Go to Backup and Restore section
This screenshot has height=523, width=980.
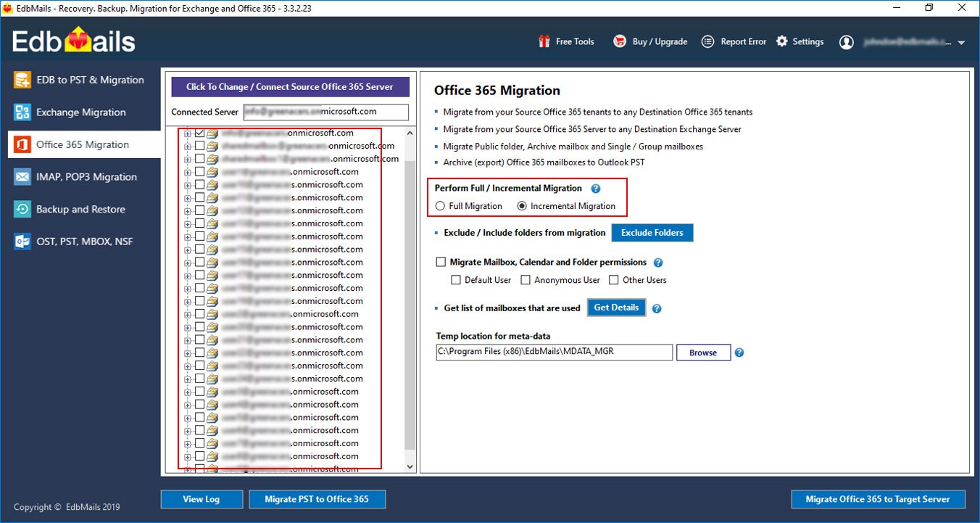(x=83, y=209)
